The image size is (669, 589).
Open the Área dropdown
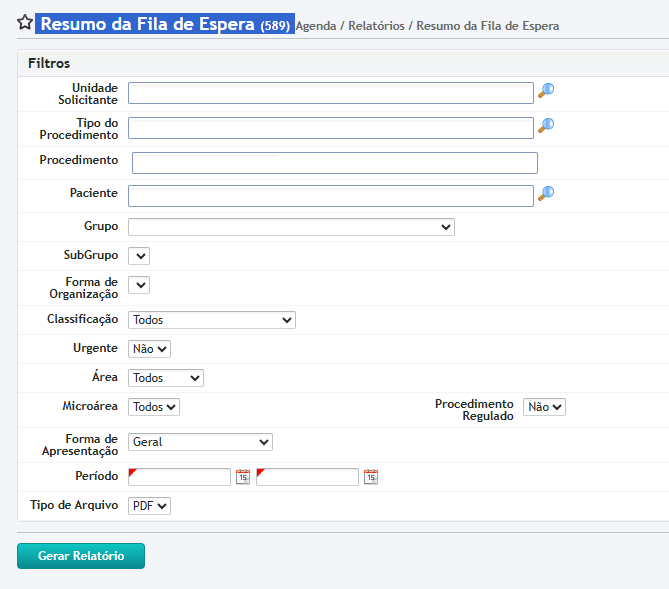166,378
